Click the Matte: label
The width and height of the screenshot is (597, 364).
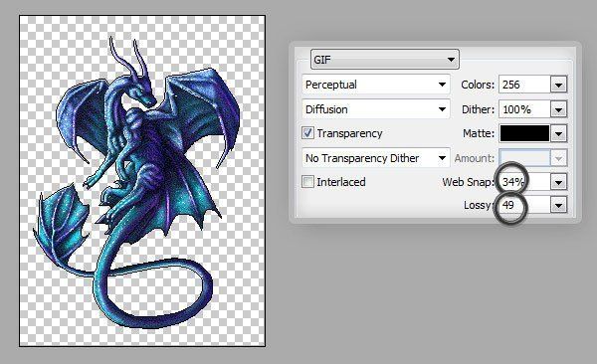479,133
